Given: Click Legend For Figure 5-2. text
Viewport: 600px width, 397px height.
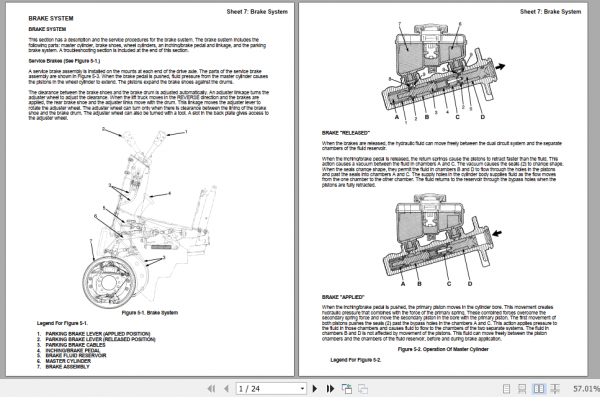Looking at the screenshot, I should (x=356, y=360).
